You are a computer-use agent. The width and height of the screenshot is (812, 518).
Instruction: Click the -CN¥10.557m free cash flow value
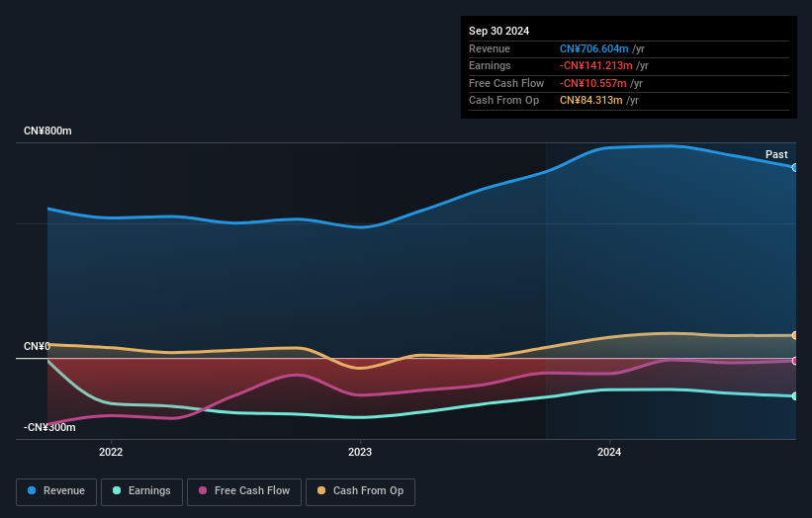[x=593, y=83]
